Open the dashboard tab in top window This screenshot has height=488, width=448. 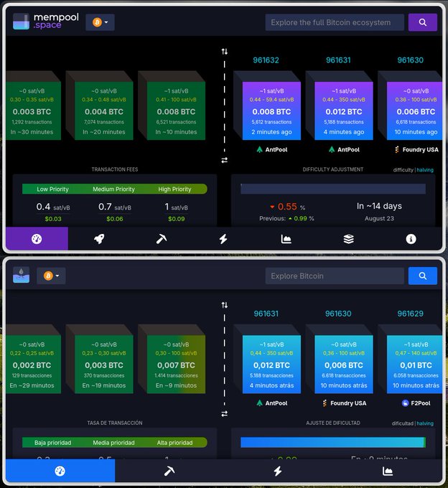(37, 239)
